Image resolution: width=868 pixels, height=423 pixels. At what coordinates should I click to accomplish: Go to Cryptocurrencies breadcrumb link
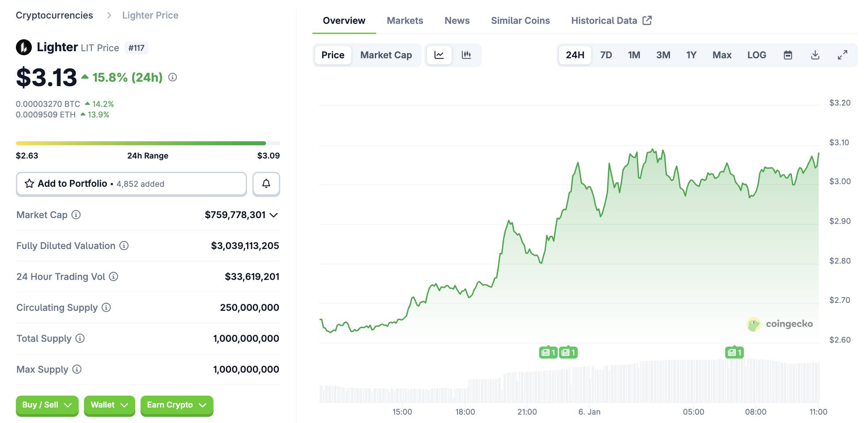coord(54,15)
